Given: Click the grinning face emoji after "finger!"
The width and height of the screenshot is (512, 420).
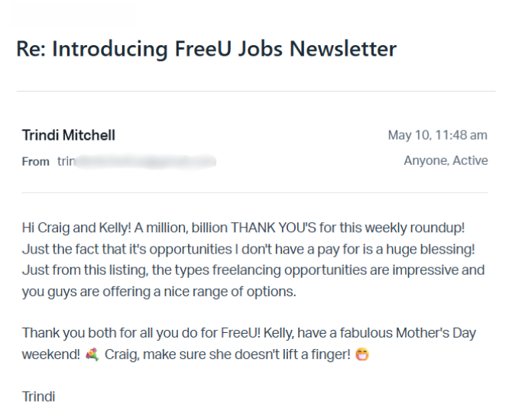Looking at the screenshot, I should (363, 355).
